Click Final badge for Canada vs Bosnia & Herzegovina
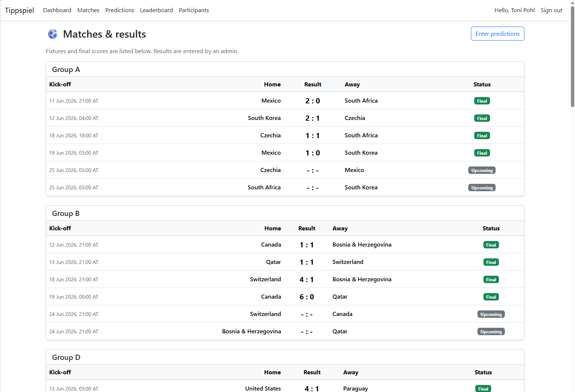The image size is (575, 392). (x=491, y=245)
